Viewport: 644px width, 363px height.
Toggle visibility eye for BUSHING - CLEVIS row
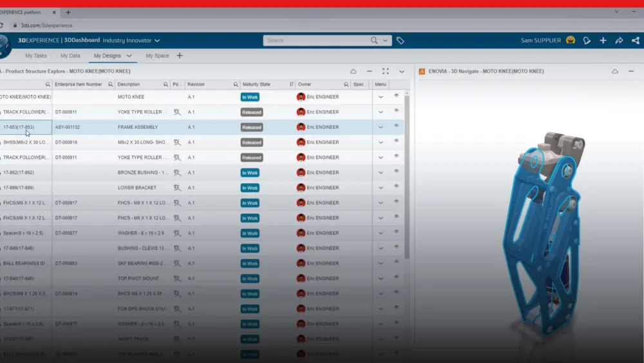(396, 247)
